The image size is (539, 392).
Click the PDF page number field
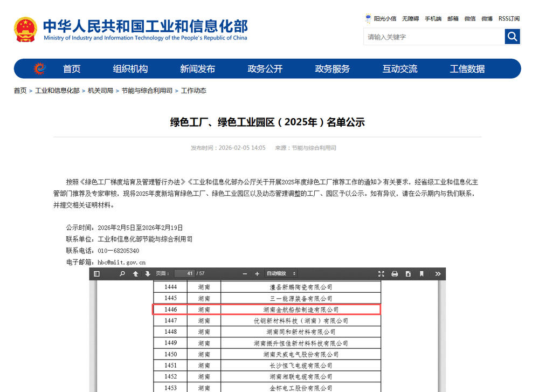[x=184, y=273]
